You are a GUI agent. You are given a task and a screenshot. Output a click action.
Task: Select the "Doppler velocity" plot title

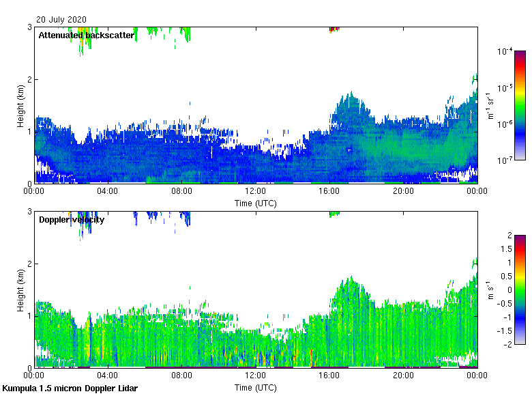[72, 219]
